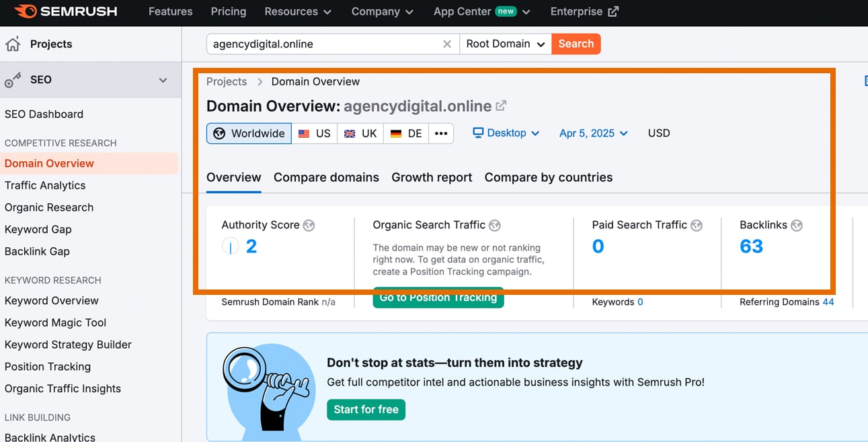Click Projects breadcrumb link

(x=227, y=81)
